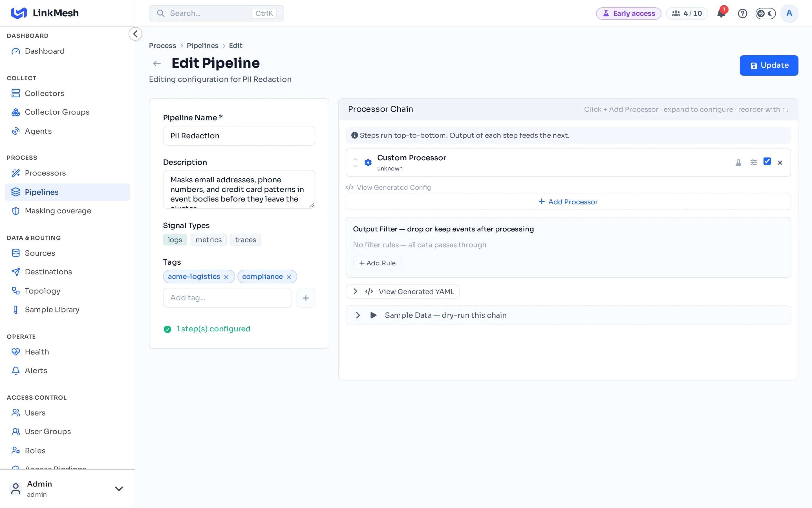Open Topology in sidebar
The width and height of the screenshot is (812, 508).
point(67,291)
